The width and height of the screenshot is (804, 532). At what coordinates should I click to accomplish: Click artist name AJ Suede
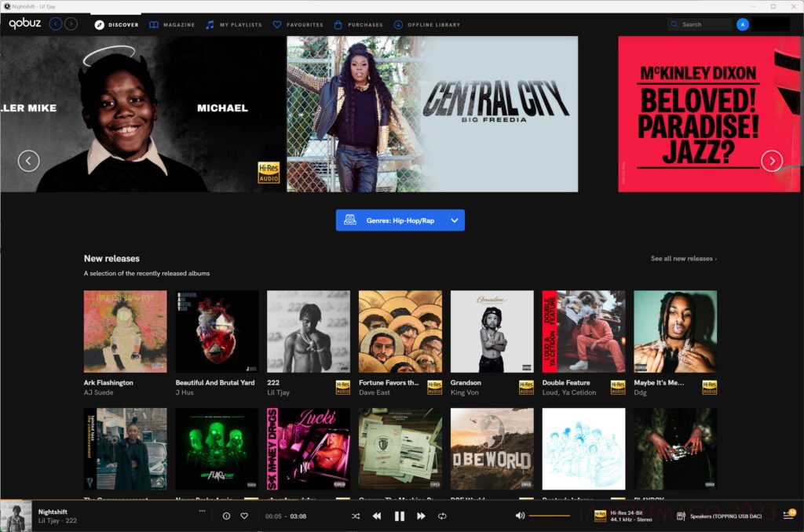pyautogui.click(x=98, y=392)
